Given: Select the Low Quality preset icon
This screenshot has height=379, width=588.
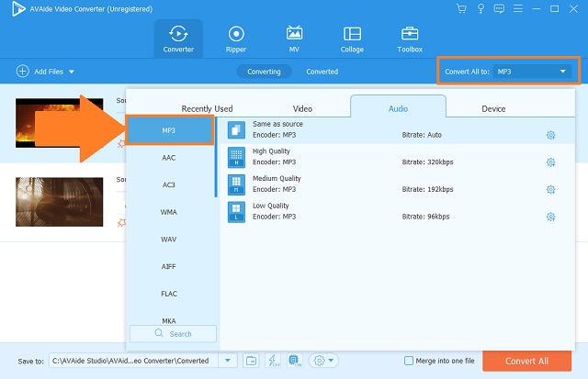Looking at the screenshot, I should (236, 212).
